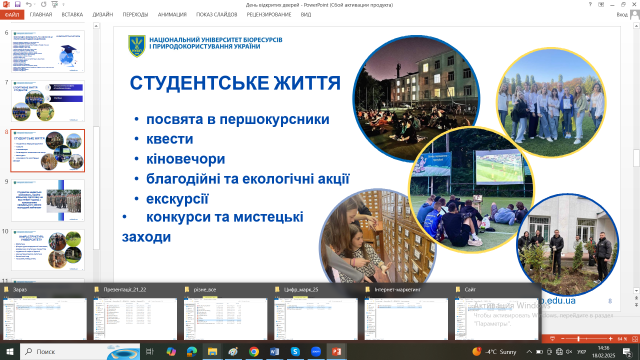Viewport: 640px width, 360px height.
Task: Switch to the ВСТАВКА ribbon tab
Action: coord(72,15)
